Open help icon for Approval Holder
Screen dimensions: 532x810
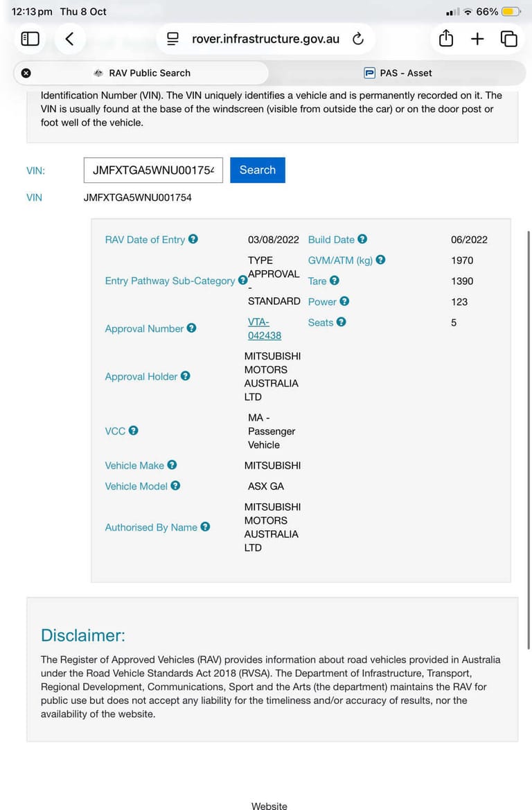[x=186, y=376]
